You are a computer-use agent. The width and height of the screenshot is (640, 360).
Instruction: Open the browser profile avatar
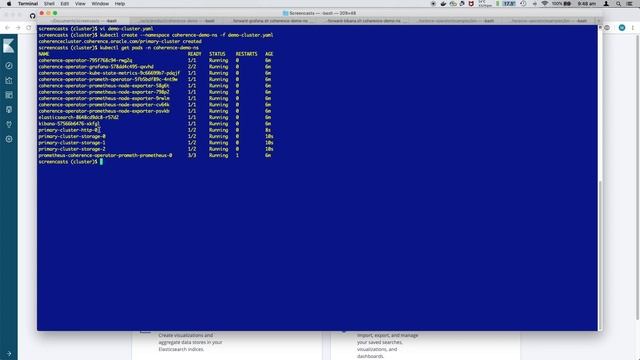pos(622,28)
